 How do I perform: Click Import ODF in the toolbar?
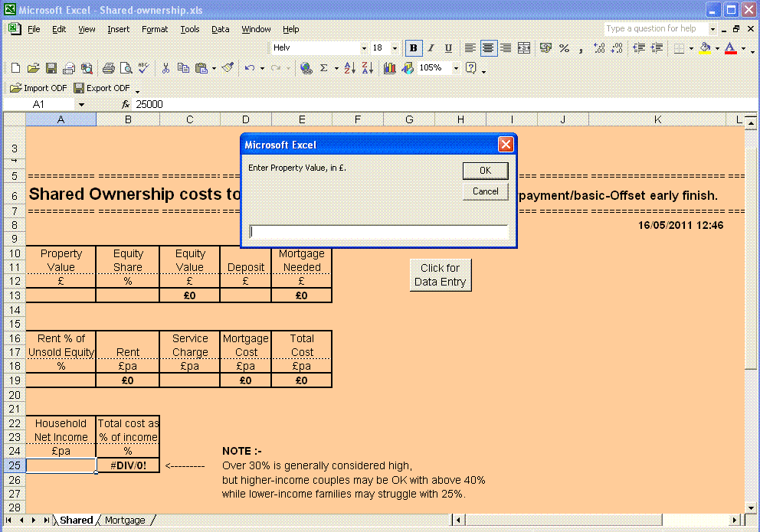pos(39,88)
